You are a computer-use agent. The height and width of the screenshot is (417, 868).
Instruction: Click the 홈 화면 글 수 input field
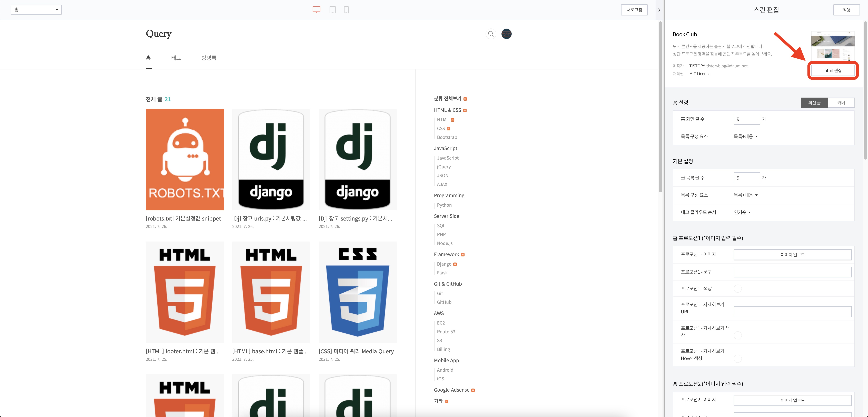[746, 119]
